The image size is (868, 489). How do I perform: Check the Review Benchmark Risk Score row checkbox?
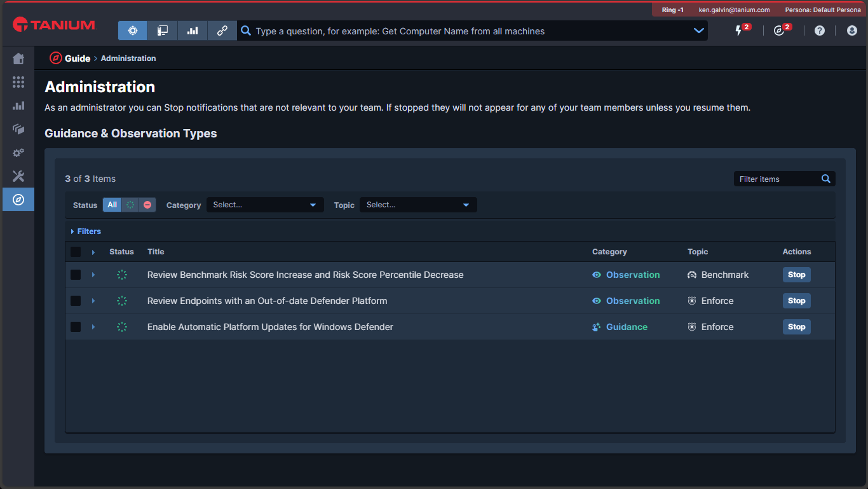(x=76, y=275)
